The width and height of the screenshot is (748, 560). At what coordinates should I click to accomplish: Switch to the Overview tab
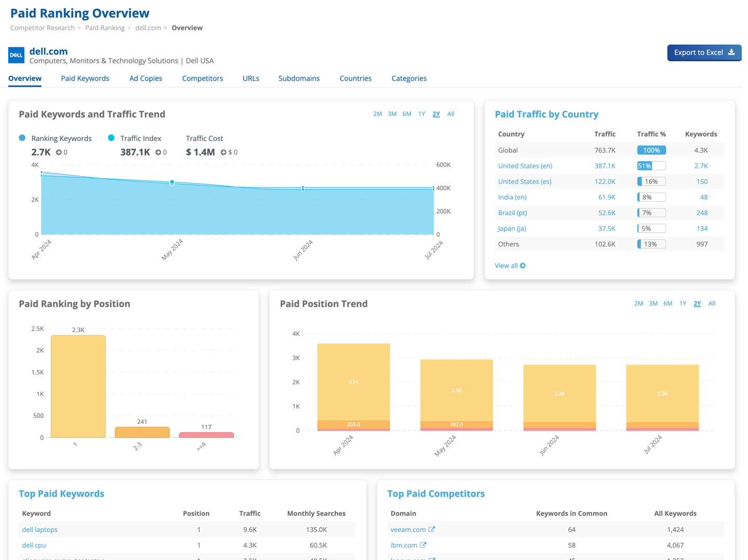(x=25, y=78)
